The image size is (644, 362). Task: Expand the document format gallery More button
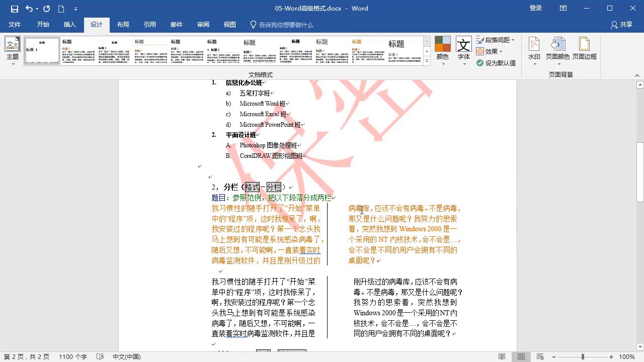[x=427, y=62]
